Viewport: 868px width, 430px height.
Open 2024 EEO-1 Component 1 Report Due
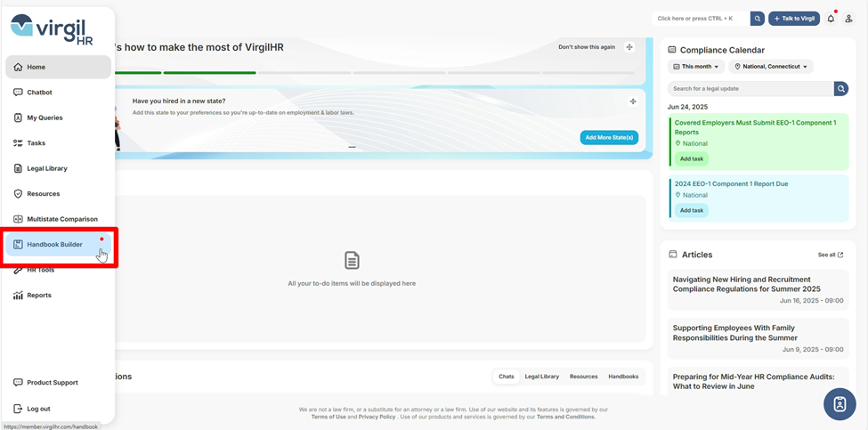click(x=731, y=183)
